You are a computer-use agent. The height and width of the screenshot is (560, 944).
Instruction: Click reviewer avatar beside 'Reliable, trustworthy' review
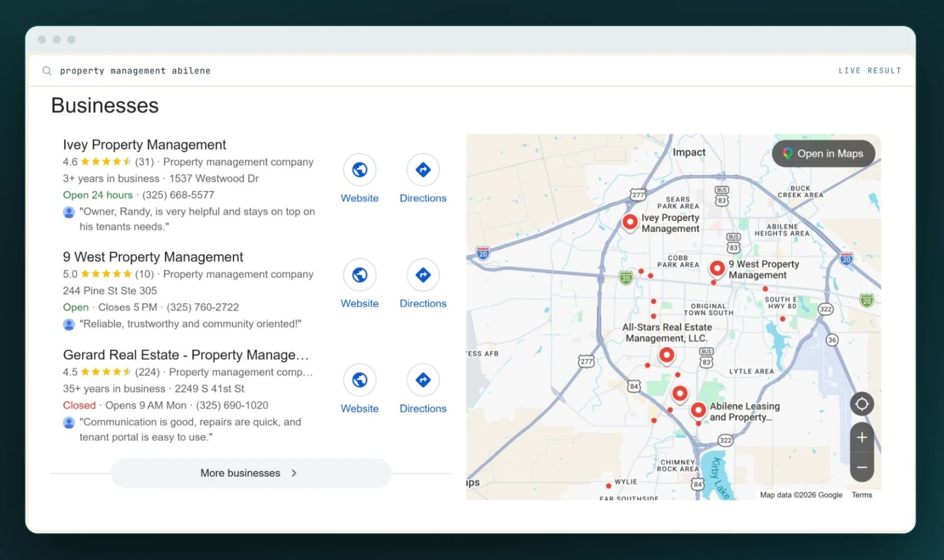[69, 324]
